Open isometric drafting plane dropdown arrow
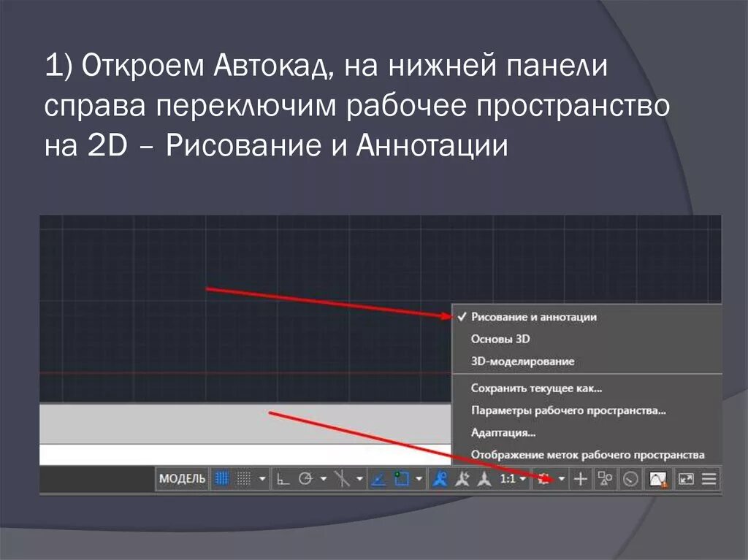Image resolution: width=748 pixels, height=560 pixels. pos(359,478)
